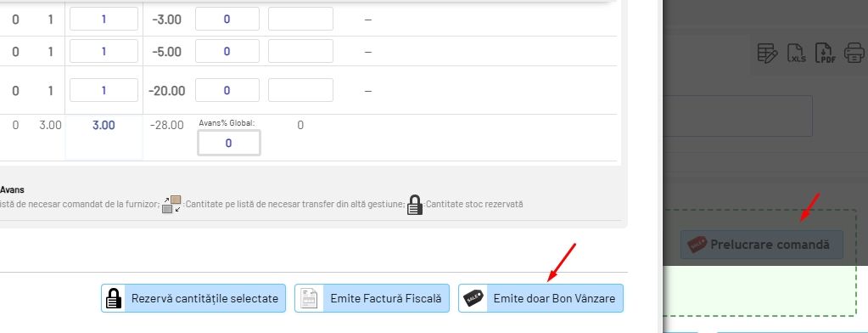Click empty value field in the -3.00 row
The height and width of the screenshot is (333, 868).
click(300, 19)
